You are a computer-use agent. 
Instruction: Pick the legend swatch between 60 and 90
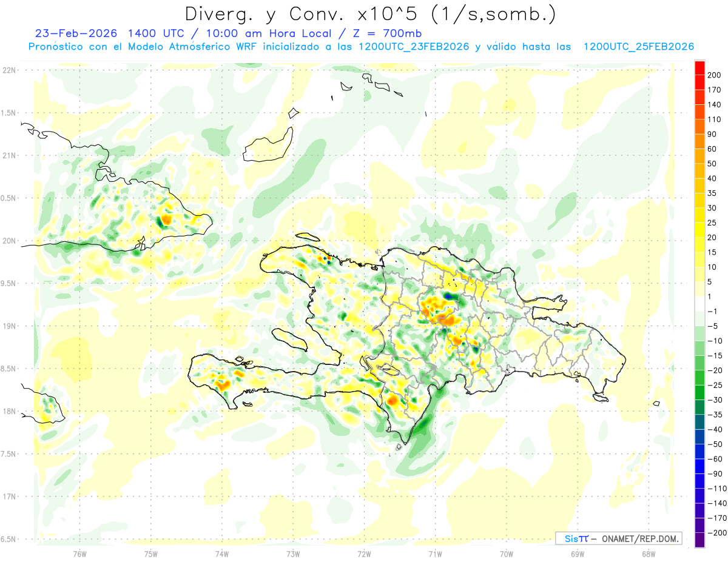(699, 142)
